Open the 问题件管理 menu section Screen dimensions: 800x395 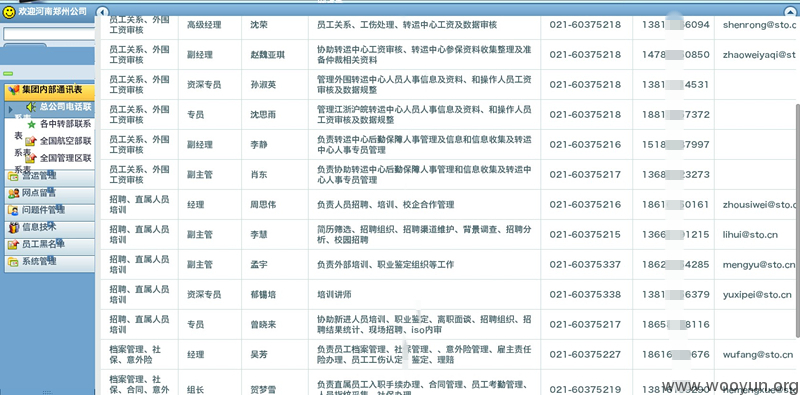(x=49, y=210)
